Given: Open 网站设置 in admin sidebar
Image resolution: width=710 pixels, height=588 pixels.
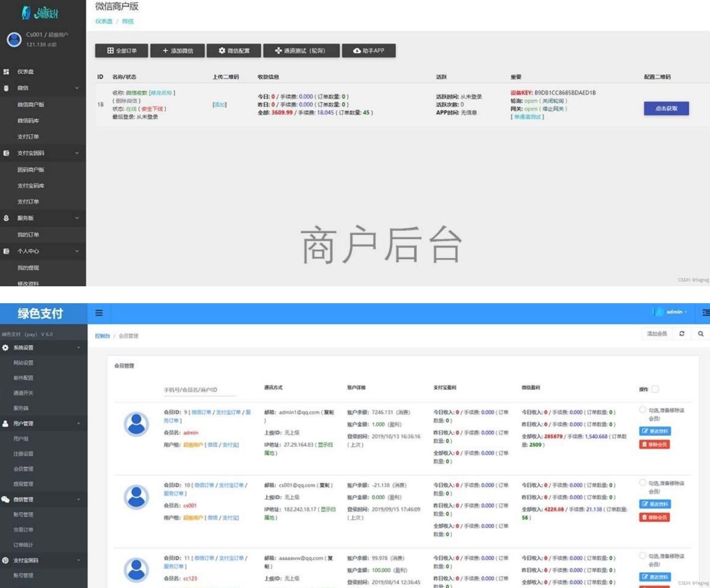Looking at the screenshot, I should pyautogui.click(x=23, y=363).
